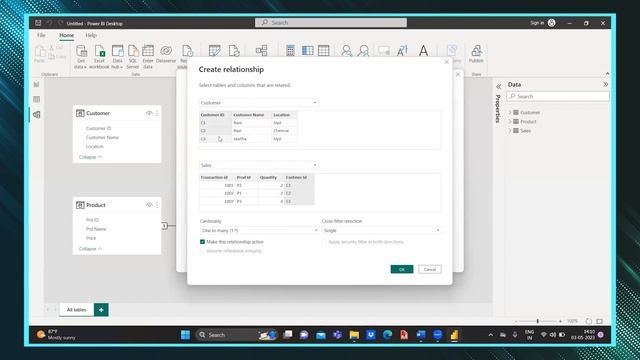The width and height of the screenshot is (640, 360).
Task: Click the New table ribbon icon
Action: point(324,51)
